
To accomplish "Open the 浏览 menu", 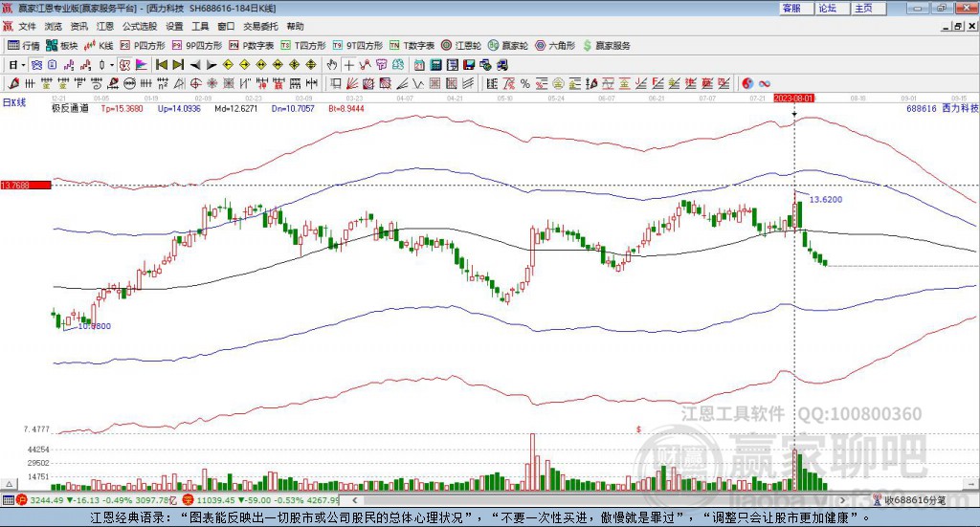I will tap(54, 26).
